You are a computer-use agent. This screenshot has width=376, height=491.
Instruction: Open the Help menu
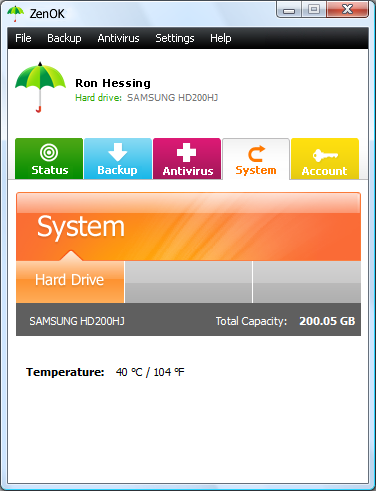220,38
